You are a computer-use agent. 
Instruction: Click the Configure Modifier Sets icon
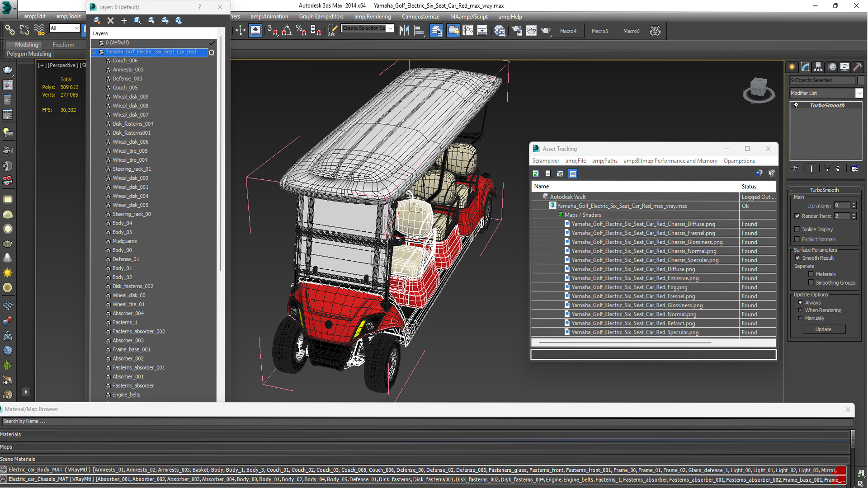[854, 168]
